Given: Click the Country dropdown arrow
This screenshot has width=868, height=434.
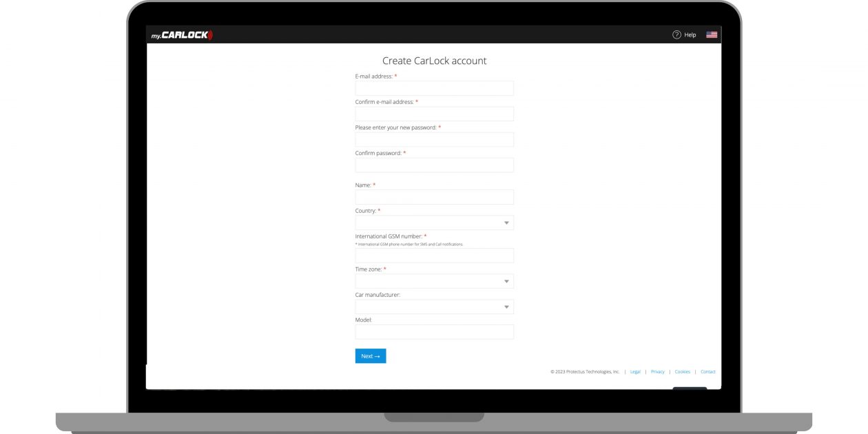Looking at the screenshot, I should [x=506, y=223].
